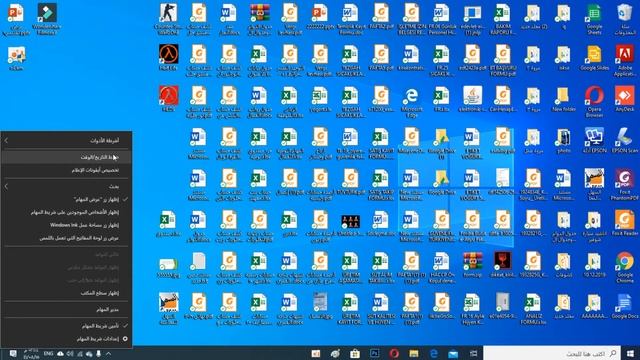The height and width of the screenshot is (360, 640).
Task: Open إعدادات شريط المهام (Taskbar settings)
Action: pos(66,339)
